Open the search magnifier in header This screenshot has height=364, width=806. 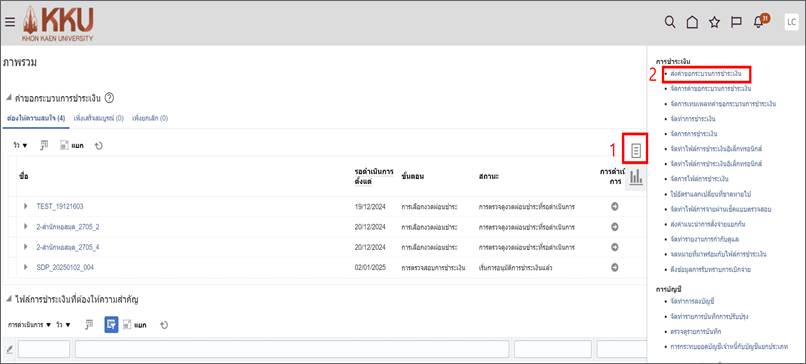point(670,22)
